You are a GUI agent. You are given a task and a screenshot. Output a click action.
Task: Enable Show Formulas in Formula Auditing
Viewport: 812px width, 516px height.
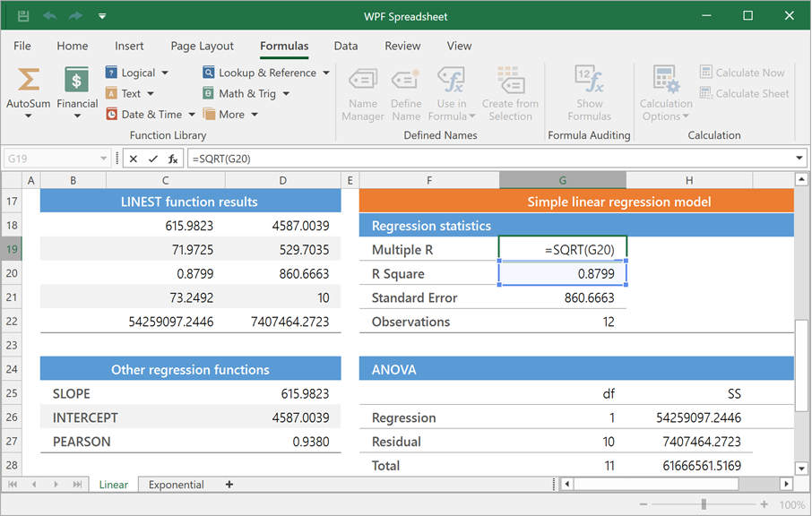click(589, 92)
